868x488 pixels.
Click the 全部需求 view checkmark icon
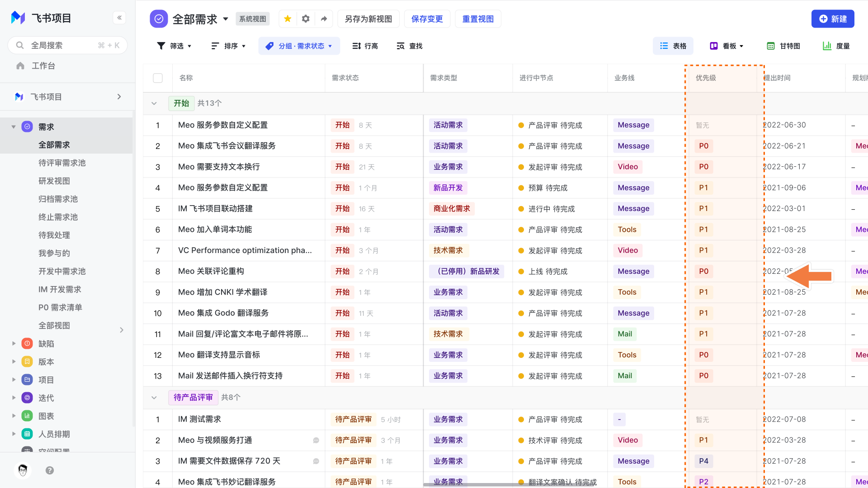tap(159, 19)
